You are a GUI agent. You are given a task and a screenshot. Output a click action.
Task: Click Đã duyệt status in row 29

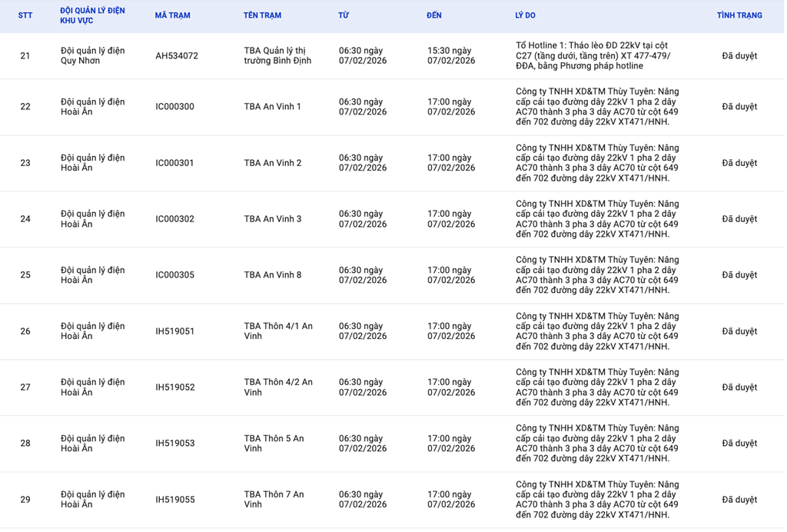point(739,500)
